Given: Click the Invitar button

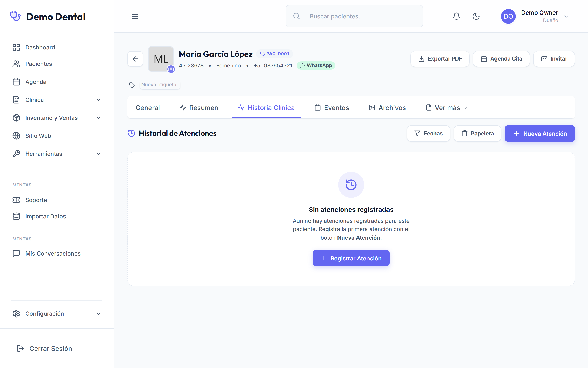Looking at the screenshot, I should (554, 59).
